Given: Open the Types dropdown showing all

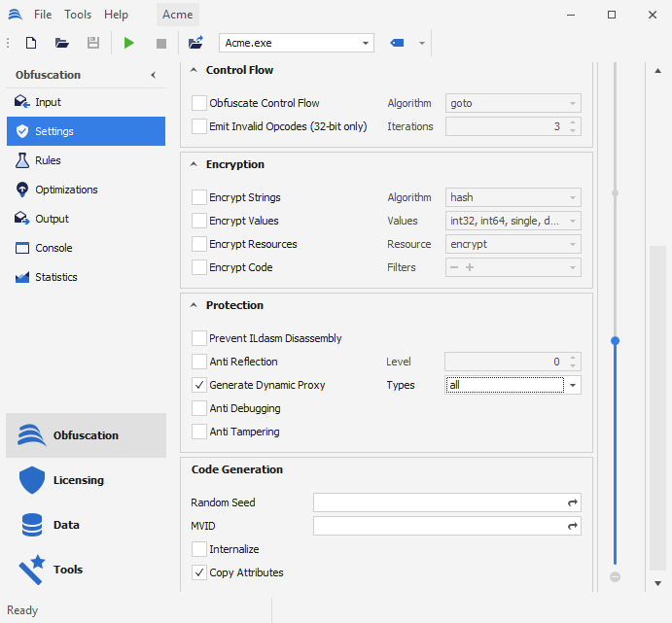Looking at the screenshot, I should coord(573,385).
